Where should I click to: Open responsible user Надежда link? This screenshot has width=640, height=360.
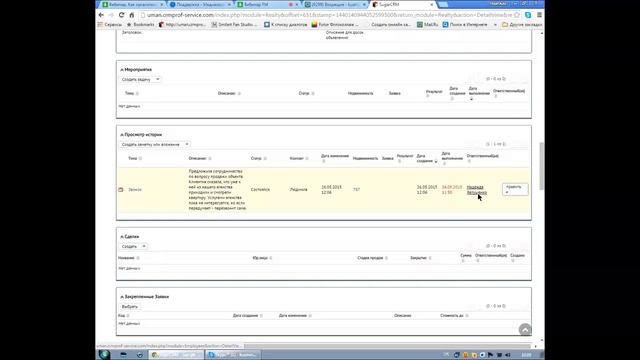click(477, 190)
